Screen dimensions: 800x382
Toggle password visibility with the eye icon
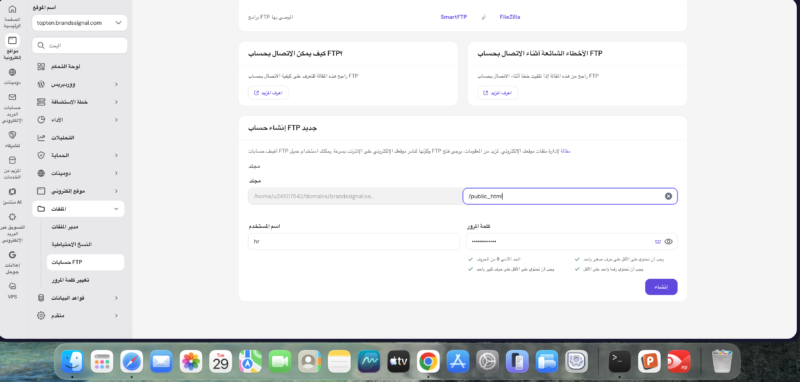[669, 242]
